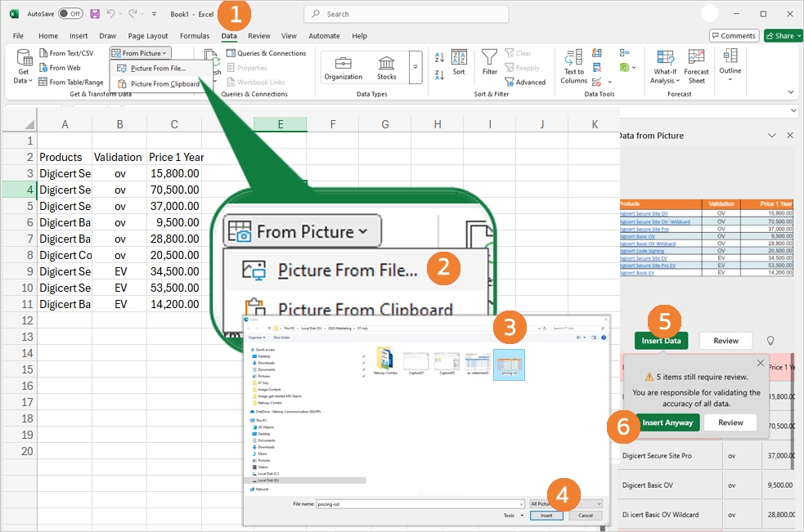
Task: Click the Consolidate icon
Action: pyautogui.click(x=624, y=53)
